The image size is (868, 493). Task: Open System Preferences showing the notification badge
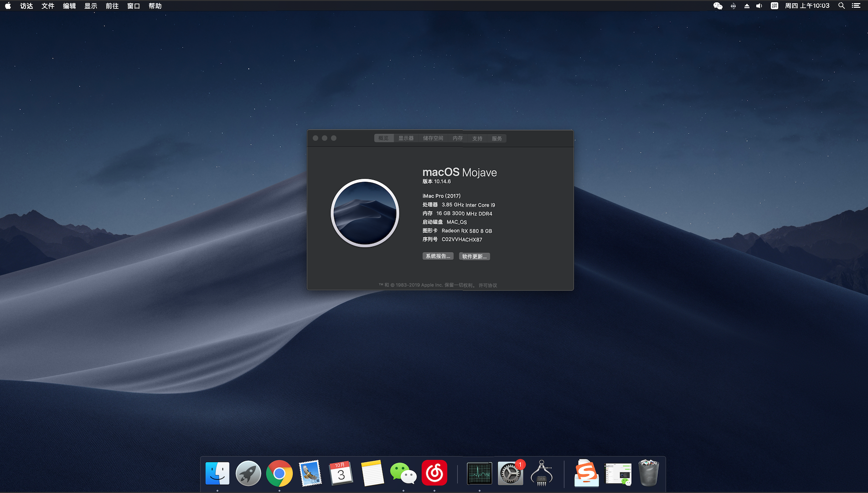[510, 473]
